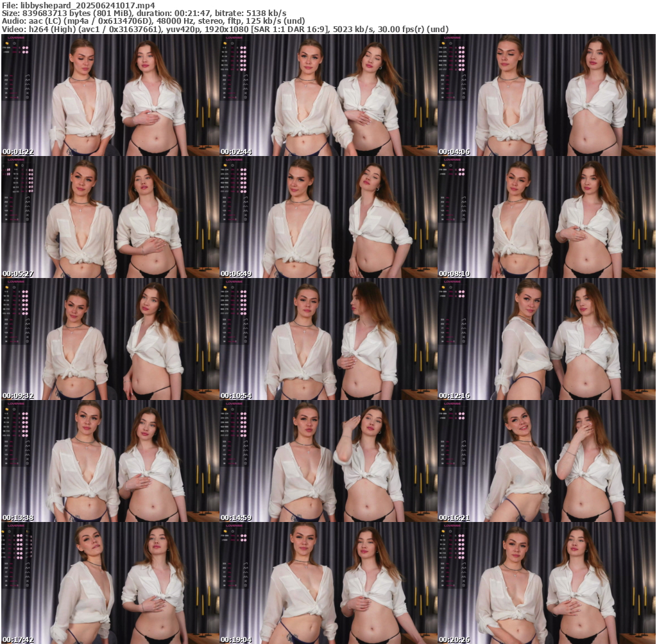Screen dimensions: 657x644
Task: Select the thumbnail labeled 00:19:04
Action: tap(328, 583)
